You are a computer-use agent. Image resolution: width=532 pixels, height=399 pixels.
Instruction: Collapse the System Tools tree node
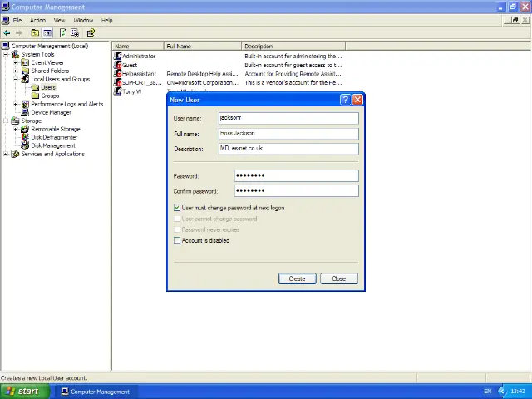pyautogui.click(x=6, y=54)
